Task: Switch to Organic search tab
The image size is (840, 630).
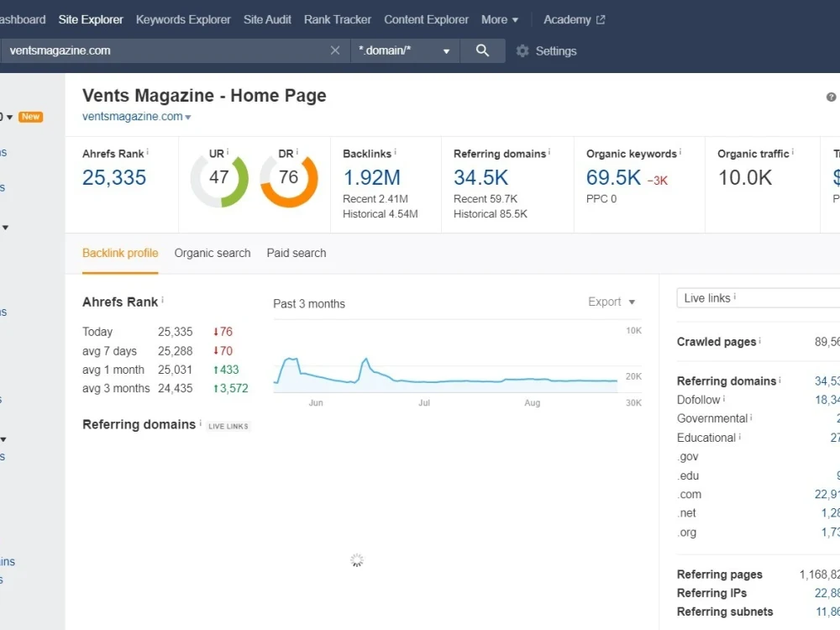Action: (x=213, y=253)
